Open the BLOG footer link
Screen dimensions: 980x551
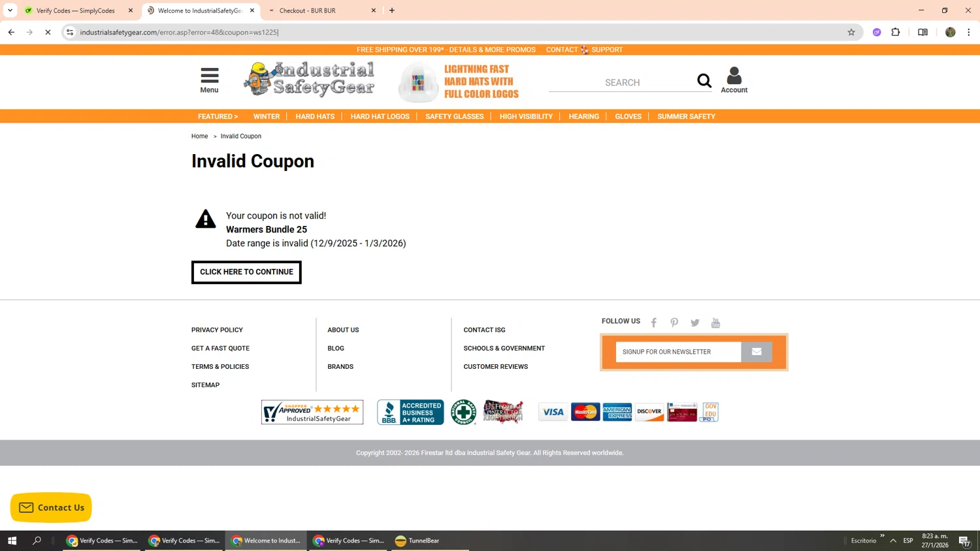(x=336, y=348)
